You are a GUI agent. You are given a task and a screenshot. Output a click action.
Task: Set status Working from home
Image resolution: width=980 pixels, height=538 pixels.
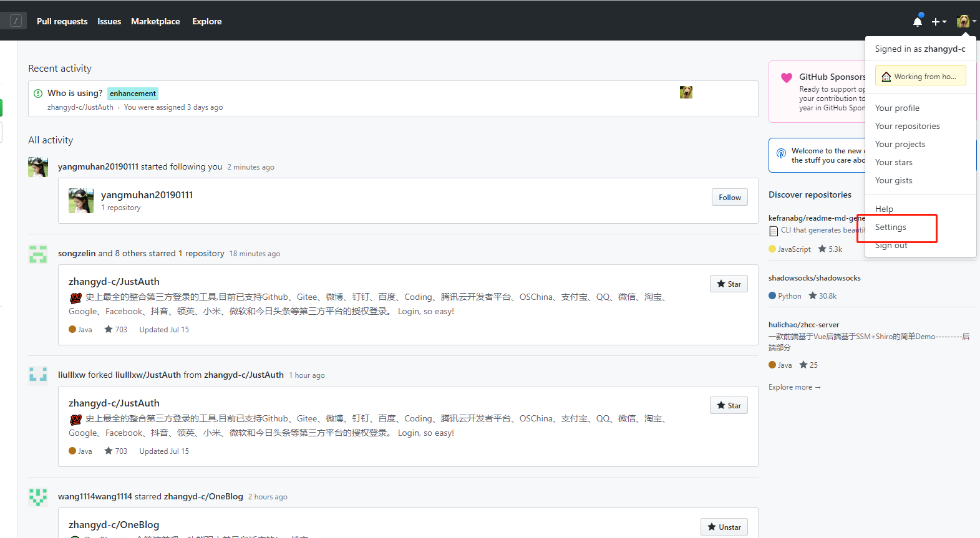(x=920, y=76)
